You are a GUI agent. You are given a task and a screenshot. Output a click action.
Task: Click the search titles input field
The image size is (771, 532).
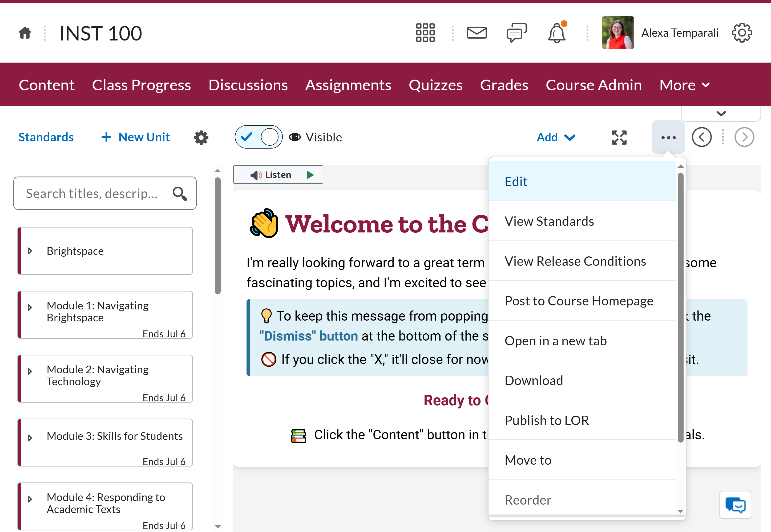(105, 193)
